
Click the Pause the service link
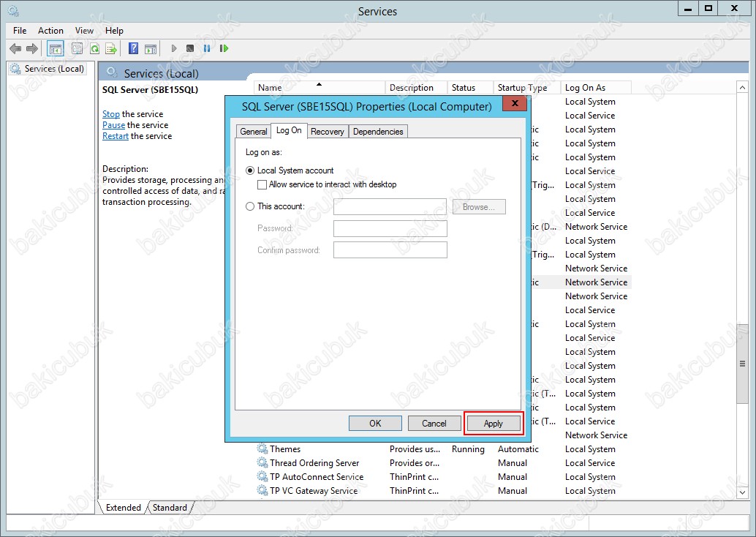(x=114, y=125)
